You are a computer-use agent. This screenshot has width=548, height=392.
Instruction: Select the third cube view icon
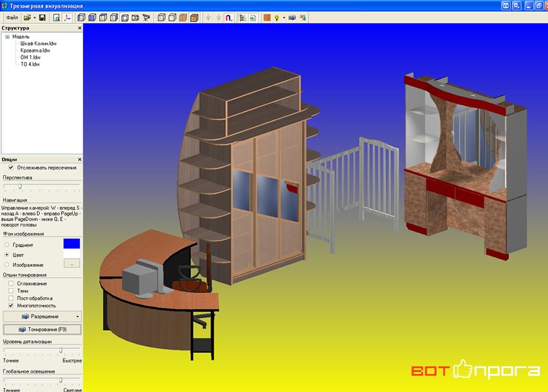point(103,17)
